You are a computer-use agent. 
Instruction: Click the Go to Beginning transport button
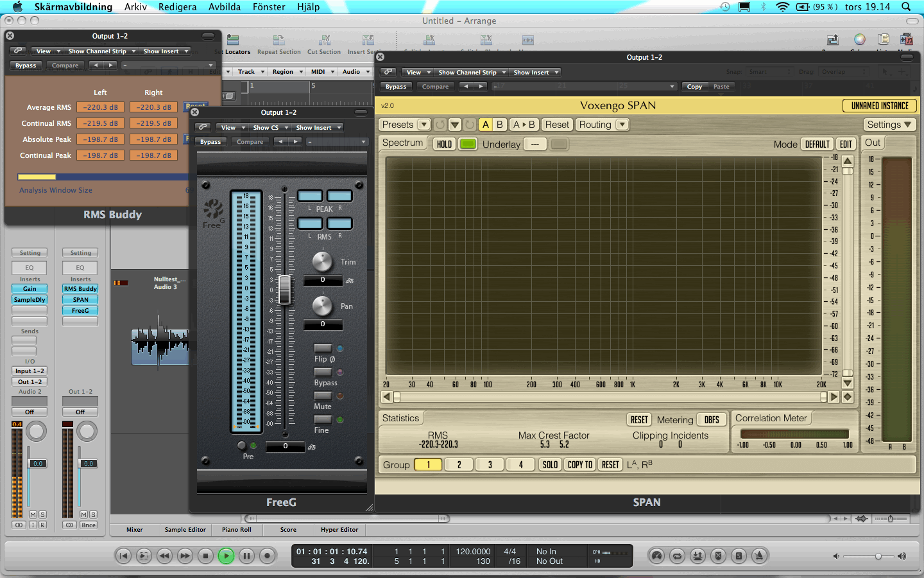[x=123, y=556]
